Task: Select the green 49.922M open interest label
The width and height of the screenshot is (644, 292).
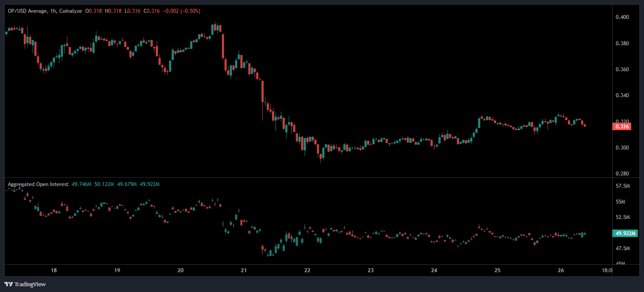Action: (x=625, y=234)
